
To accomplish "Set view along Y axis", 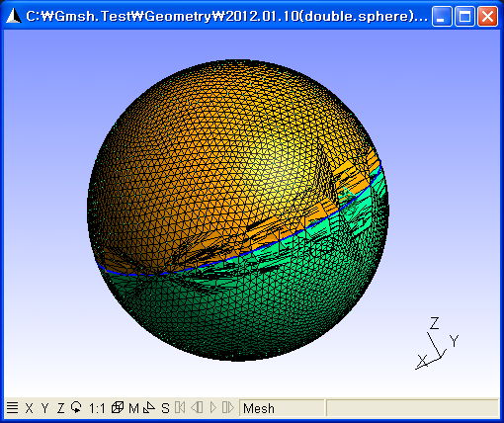I will pyautogui.click(x=45, y=408).
